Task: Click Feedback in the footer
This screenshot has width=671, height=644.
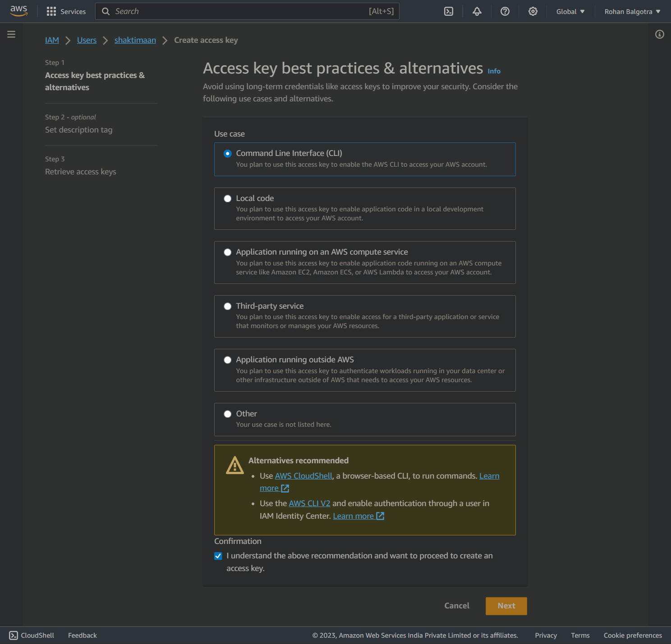Action: pos(83,635)
